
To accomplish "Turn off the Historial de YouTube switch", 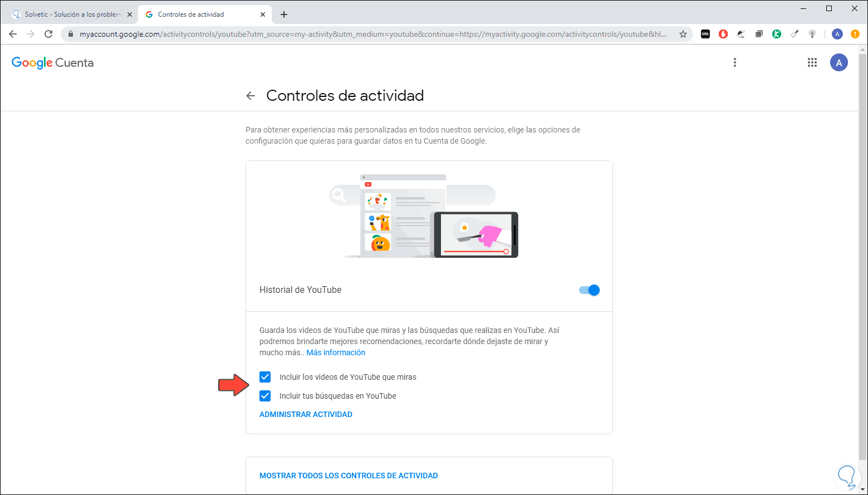I will tap(589, 290).
